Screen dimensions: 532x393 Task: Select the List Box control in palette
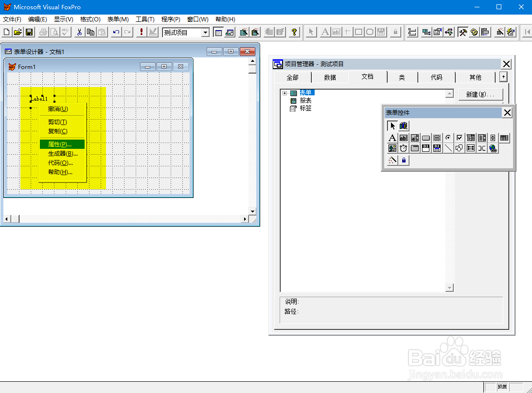click(482, 138)
